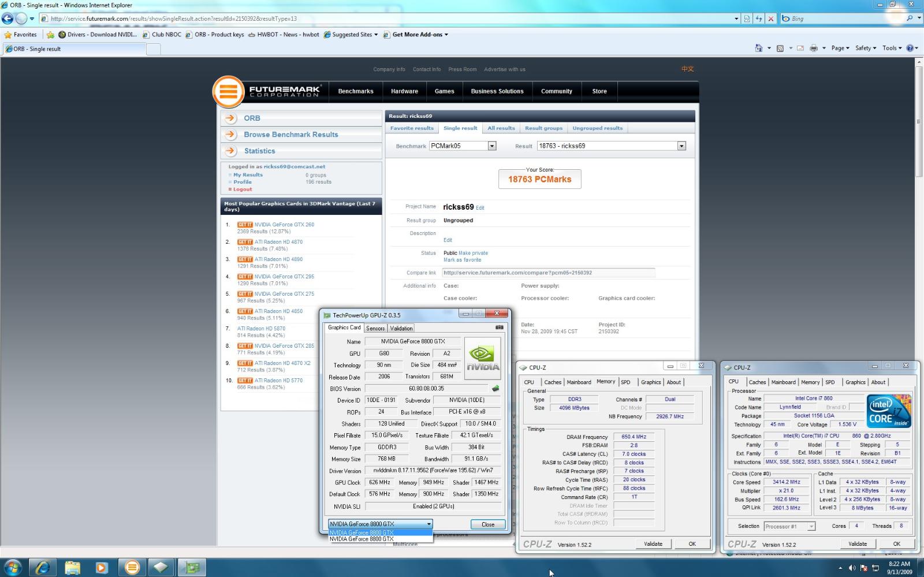Switch to the Ungrouped results tab
Image resolution: width=924 pixels, height=577 pixels.
pyautogui.click(x=598, y=128)
